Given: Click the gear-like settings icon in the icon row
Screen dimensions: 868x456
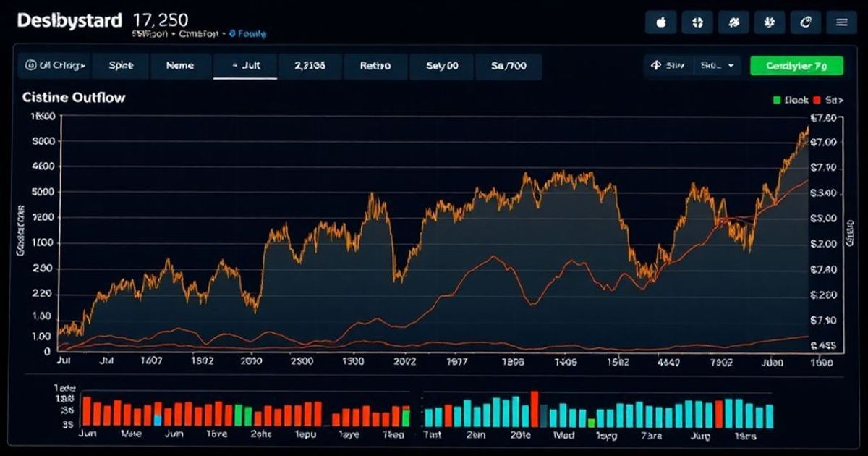Looking at the screenshot, I should [x=770, y=22].
